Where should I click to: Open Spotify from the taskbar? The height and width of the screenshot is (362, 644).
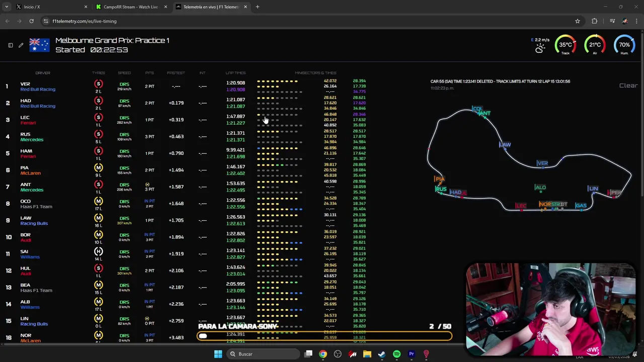point(396,354)
